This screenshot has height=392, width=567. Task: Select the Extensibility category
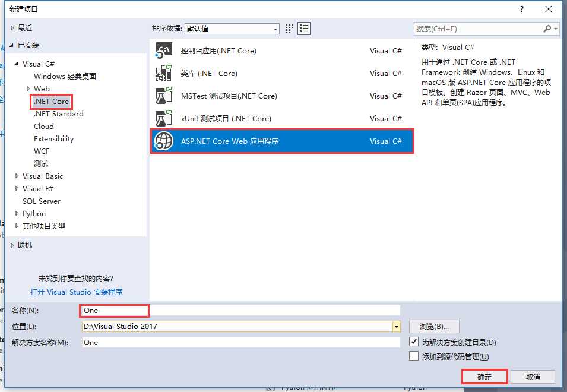[x=54, y=139]
